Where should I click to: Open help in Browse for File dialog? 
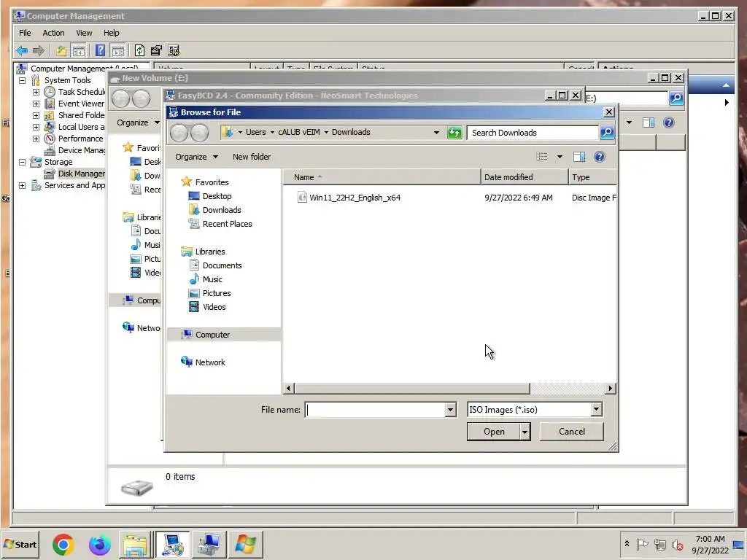(600, 157)
